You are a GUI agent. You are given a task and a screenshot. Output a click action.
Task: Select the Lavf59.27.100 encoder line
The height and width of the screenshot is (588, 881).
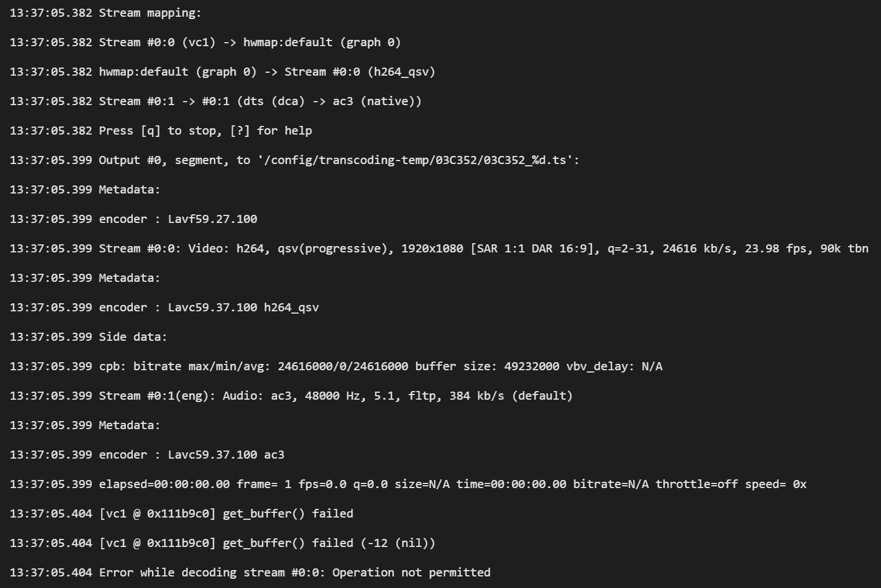[x=133, y=219]
